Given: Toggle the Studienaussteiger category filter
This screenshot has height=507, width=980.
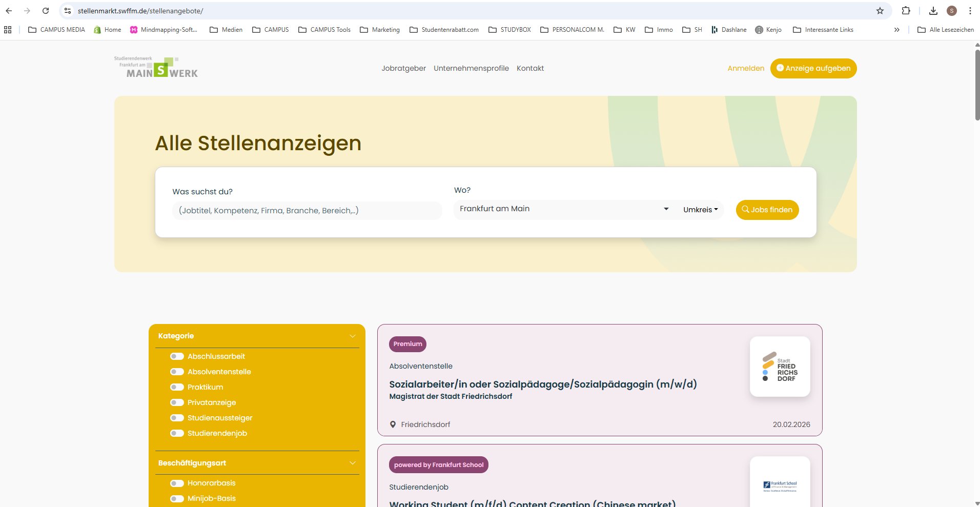Looking at the screenshot, I should pyautogui.click(x=177, y=418).
